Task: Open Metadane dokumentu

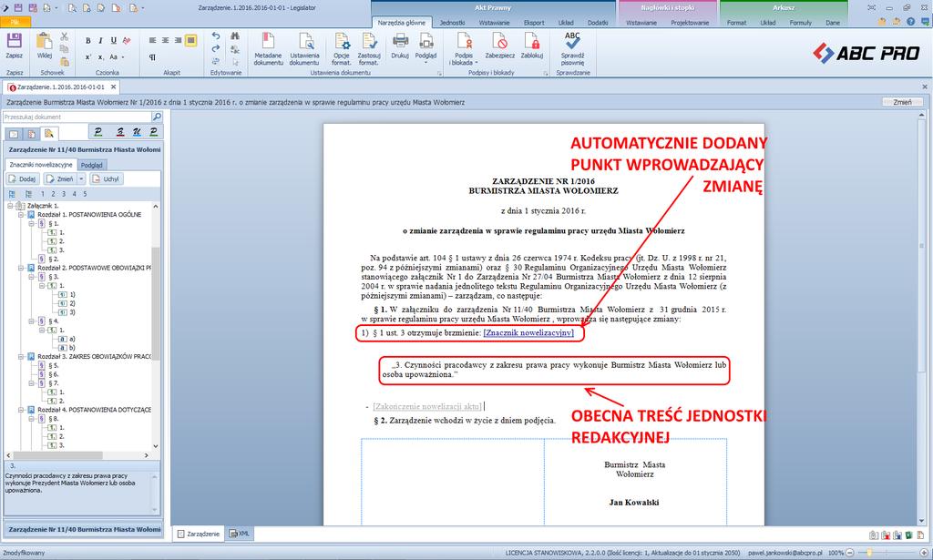Action: 269,49
